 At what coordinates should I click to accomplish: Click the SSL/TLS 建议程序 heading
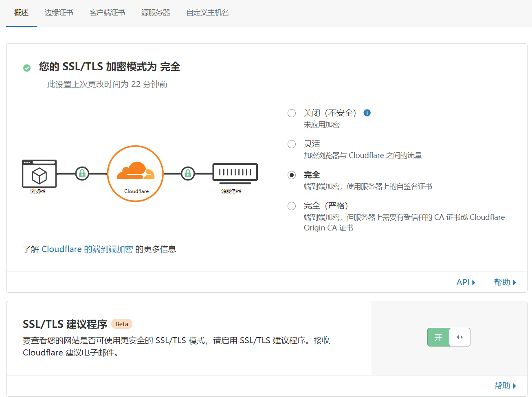65,324
